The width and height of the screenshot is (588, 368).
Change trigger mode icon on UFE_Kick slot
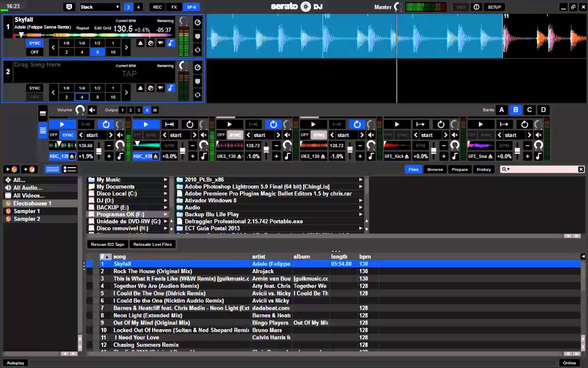[421, 124]
